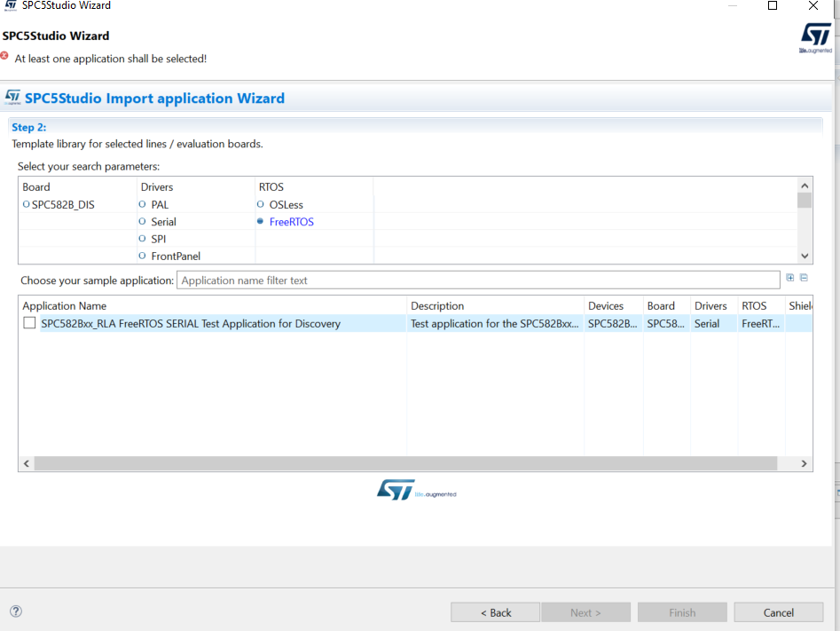840x631 pixels.
Task: Select the PAL driver radio button
Action: (x=142, y=204)
